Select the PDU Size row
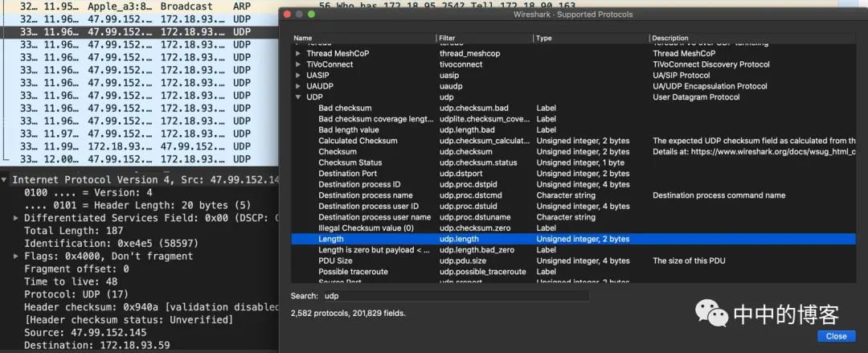Viewport: 868px width, 353px height. (574, 261)
